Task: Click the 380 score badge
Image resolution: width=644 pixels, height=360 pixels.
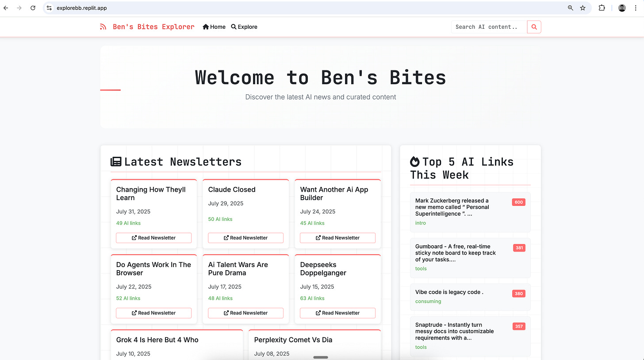Action: [519, 294]
